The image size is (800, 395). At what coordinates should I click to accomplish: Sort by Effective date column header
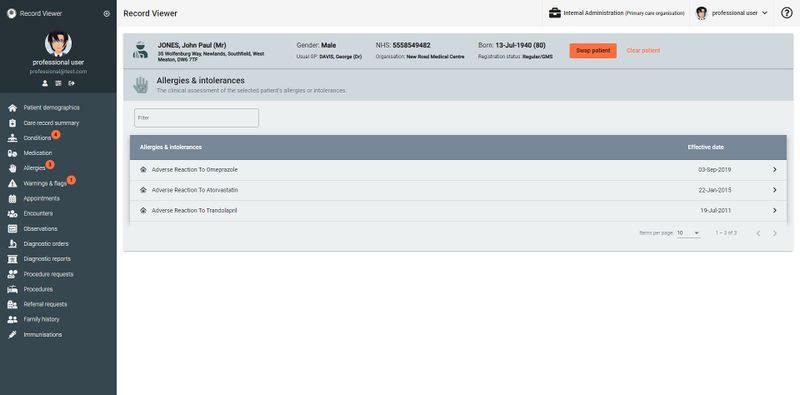pyautogui.click(x=705, y=147)
